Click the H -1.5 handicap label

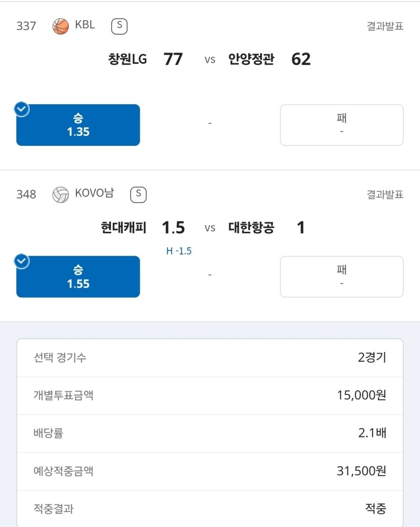[179, 251]
